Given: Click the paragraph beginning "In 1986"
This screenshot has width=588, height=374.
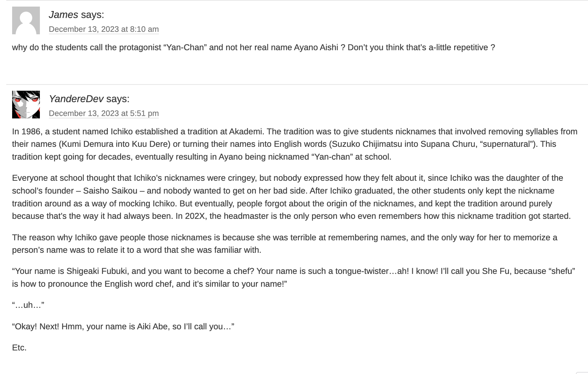Looking at the screenshot, I should tap(294, 144).
